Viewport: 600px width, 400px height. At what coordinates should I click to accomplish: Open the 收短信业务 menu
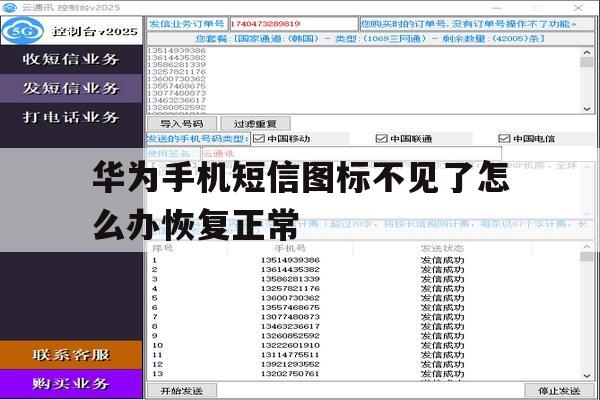coord(71,59)
